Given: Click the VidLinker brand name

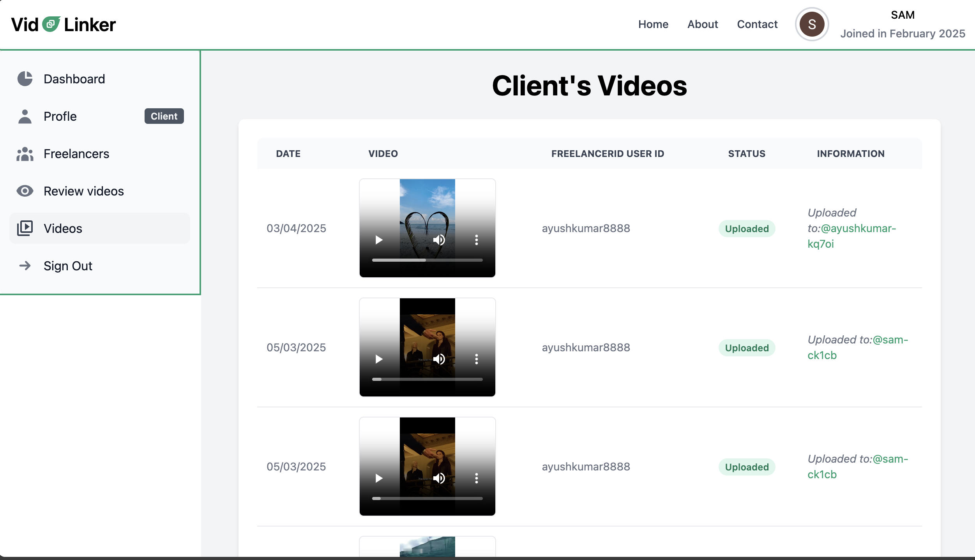Looking at the screenshot, I should tap(63, 24).
